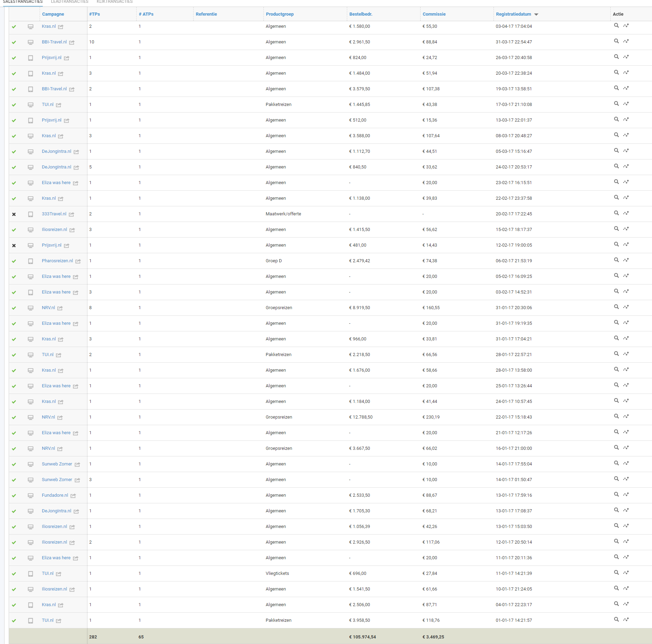Viewport: 652px width, 644px height.
Task: Open 333Travel.nl campaign link
Action: 54,214
